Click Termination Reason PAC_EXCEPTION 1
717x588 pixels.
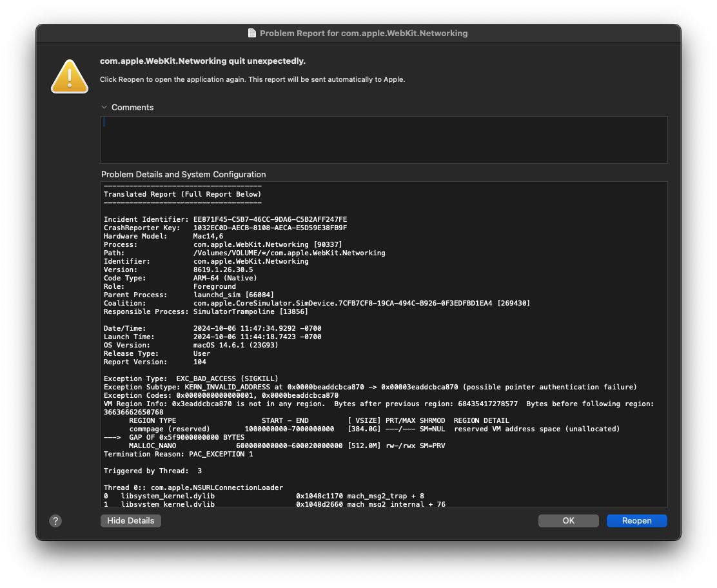179,454
